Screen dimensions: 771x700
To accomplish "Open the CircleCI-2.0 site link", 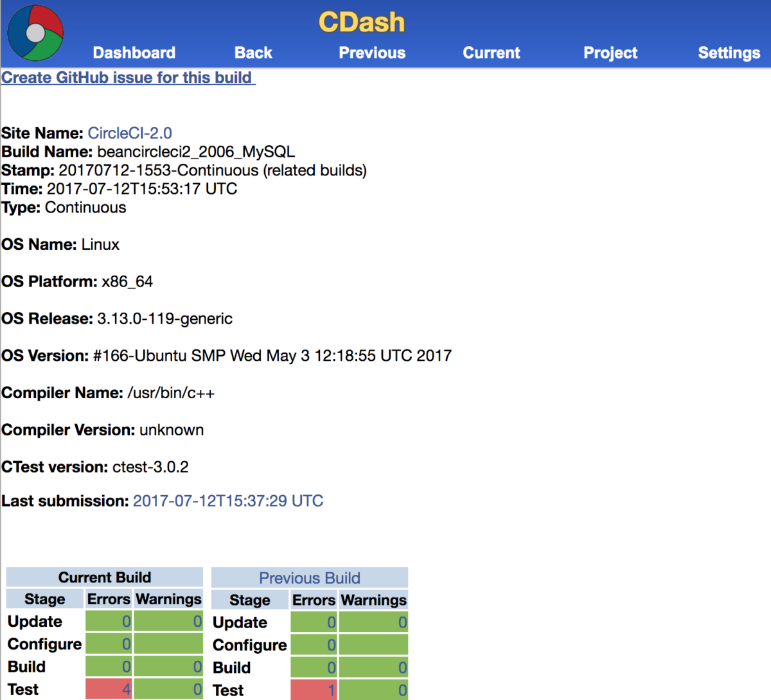I will pyautogui.click(x=128, y=133).
